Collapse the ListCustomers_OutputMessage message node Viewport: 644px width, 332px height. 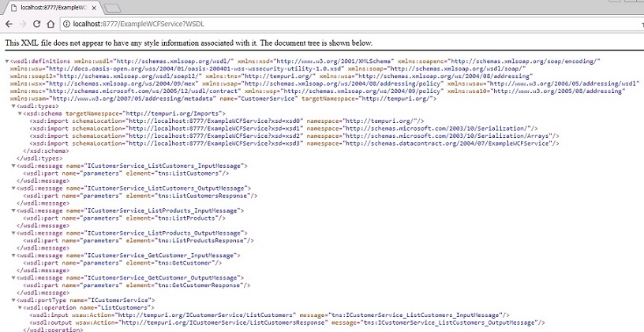(13, 188)
